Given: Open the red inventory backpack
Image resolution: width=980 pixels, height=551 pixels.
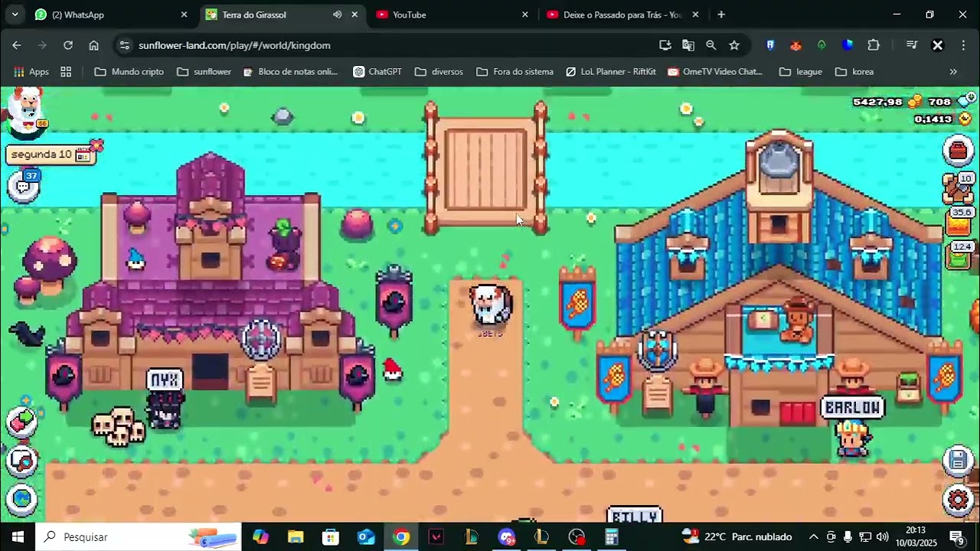Looking at the screenshot, I should click(x=958, y=151).
